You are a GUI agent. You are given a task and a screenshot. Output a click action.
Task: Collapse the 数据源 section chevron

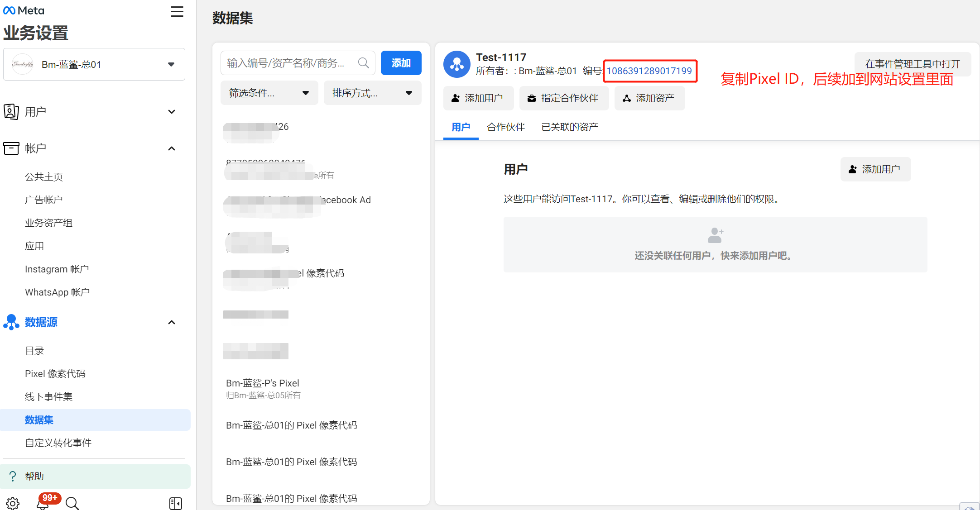pyautogui.click(x=172, y=322)
